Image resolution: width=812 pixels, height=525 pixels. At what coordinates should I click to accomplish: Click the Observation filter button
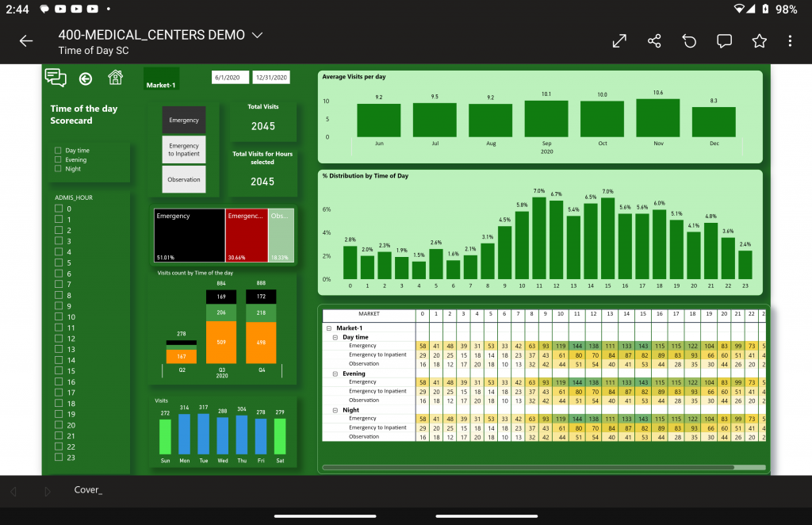coord(183,180)
